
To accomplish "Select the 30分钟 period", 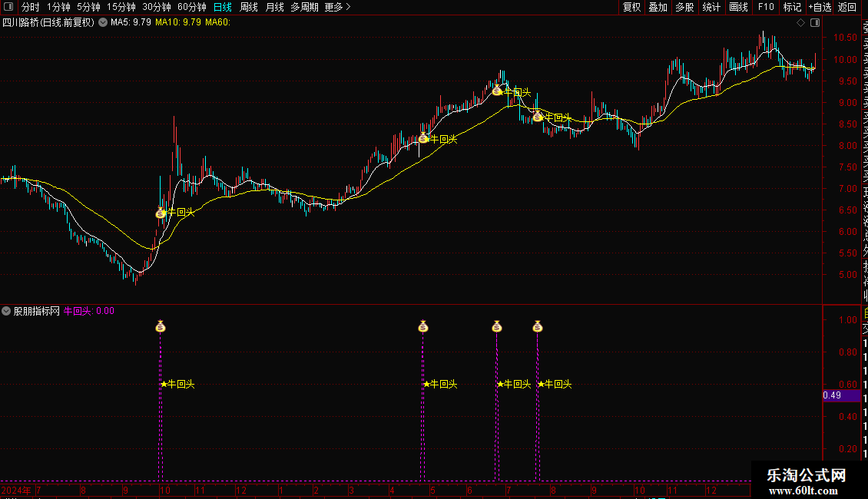I will pyautogui.click(x=157, y=7).
